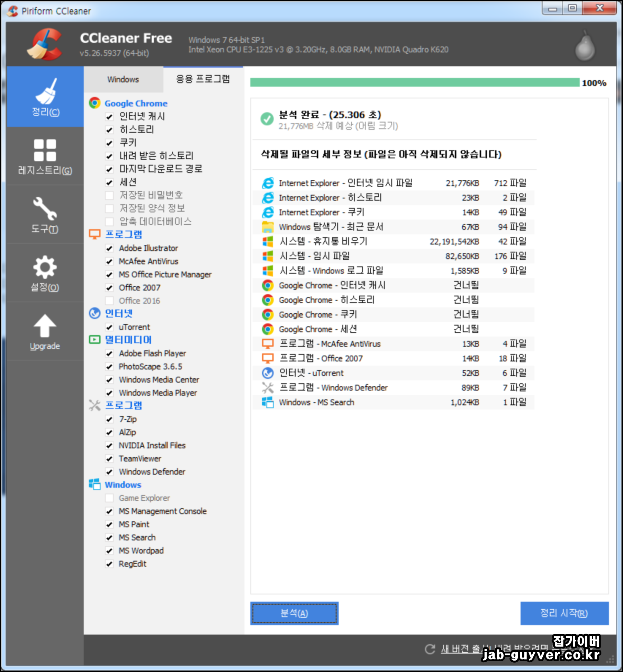This screenshot has height=672, width=623.
Task: Click the 프로그램 - Windows Defender row icon
Action: coord(268,387)
